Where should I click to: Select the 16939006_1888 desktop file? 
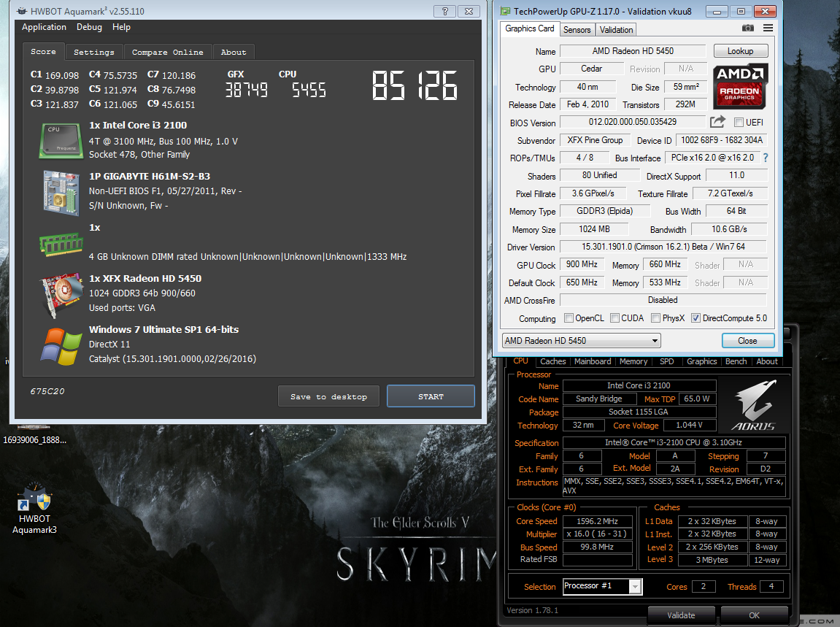[x=35, y=435]
